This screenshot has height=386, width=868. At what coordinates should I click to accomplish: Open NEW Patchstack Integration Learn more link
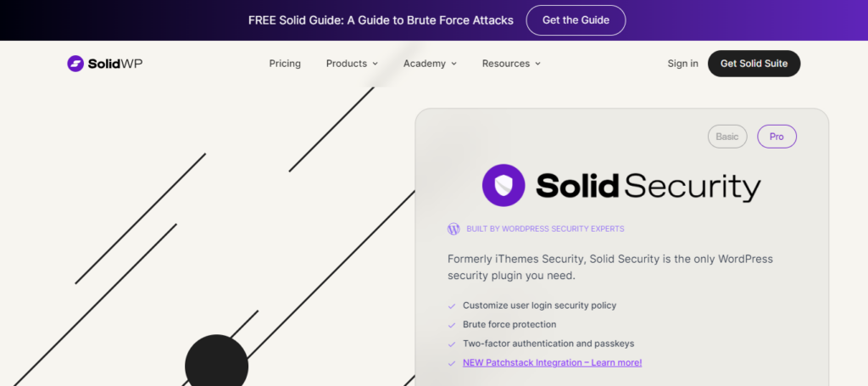(x=552, y=363)
